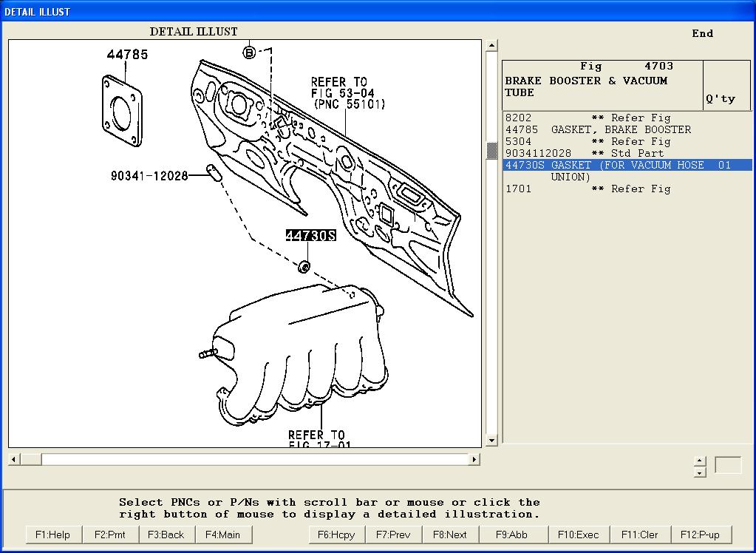This screenshot has width=756, height=553.
Task: Select the 5304 Refer Fig row
Action: [x=627, y=142]
